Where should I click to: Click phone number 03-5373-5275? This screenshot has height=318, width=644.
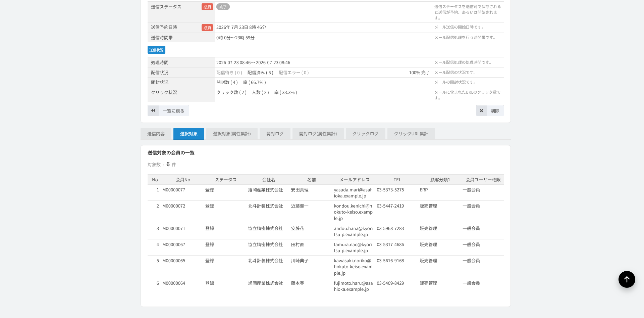(390, 190)
